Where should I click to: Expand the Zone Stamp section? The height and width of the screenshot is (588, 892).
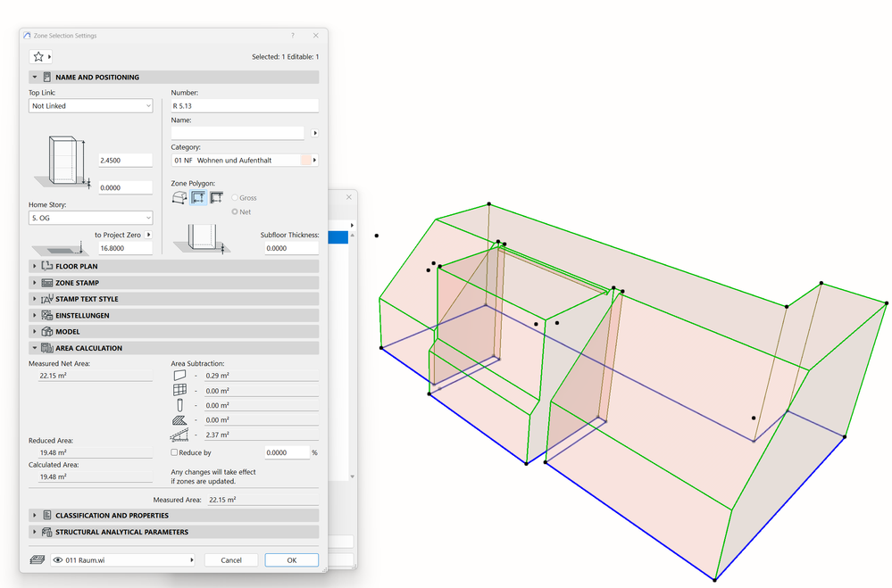pos(35,283)
